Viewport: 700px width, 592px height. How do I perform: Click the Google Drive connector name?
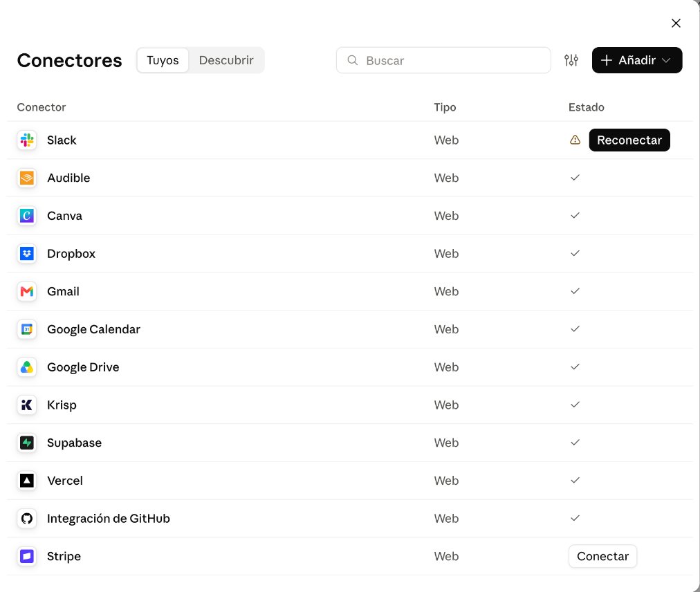click(x=84, y=367)
